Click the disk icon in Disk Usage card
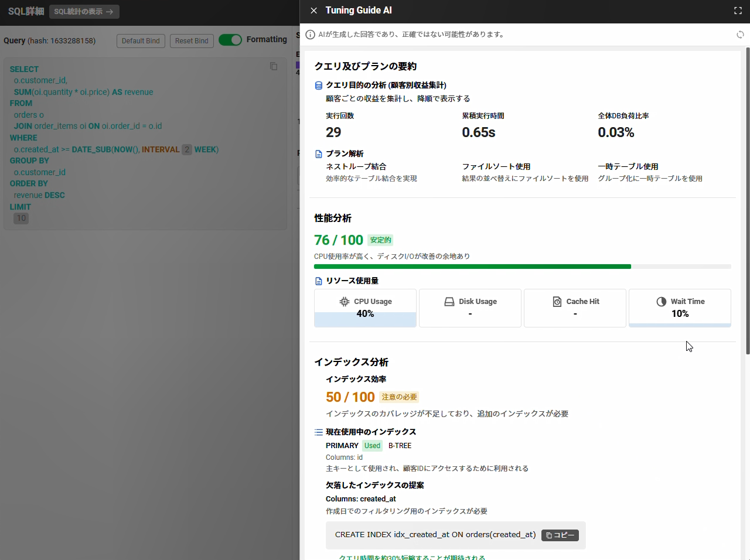The height and width of the screenshot is (560, 750). coord(449,302)
